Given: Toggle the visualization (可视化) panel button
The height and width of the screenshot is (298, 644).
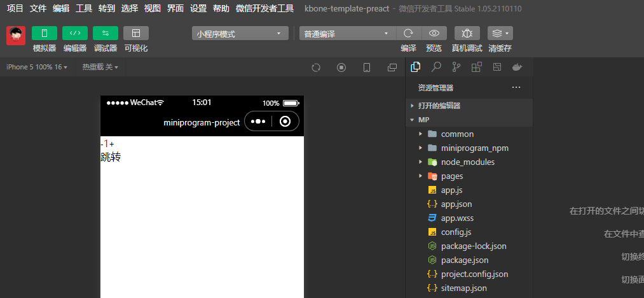Looking at the screenshot, I should tap(136, 33).
